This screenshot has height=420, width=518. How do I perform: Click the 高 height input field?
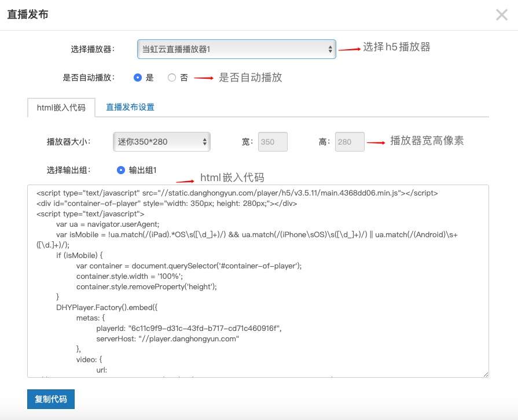(350, 142)
